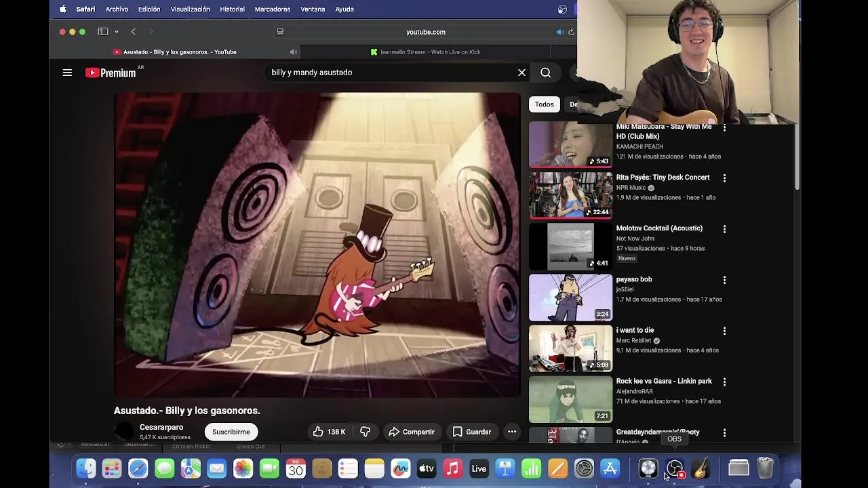
Task: Click the NPR Music channel name
Action: point(631,188)
